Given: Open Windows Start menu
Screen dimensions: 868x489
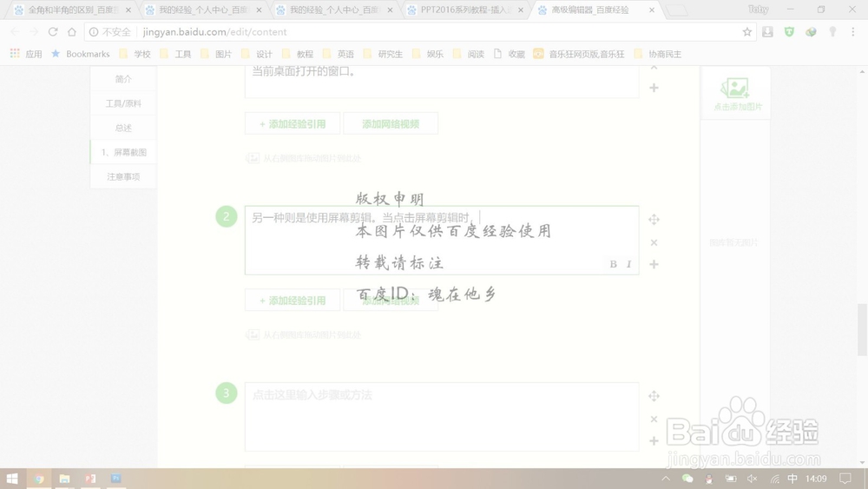Looking at the screenshot, I should tap(12, 479).
